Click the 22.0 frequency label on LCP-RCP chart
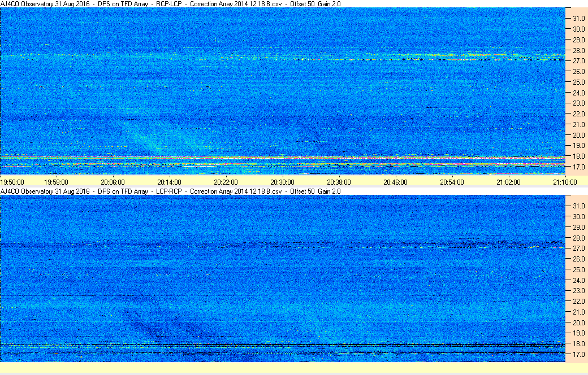Viewport: 588px width, 375px height. [x=578, y=302]
